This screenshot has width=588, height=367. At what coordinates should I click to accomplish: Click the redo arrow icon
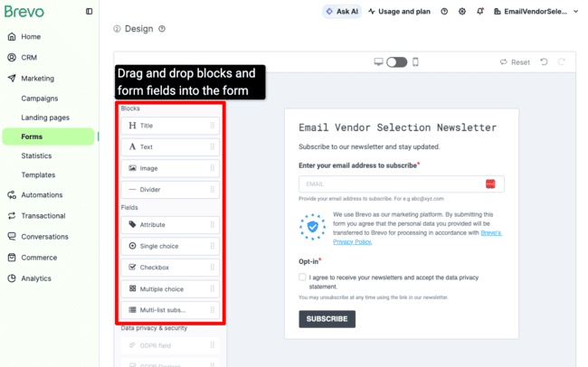(562, 61)
